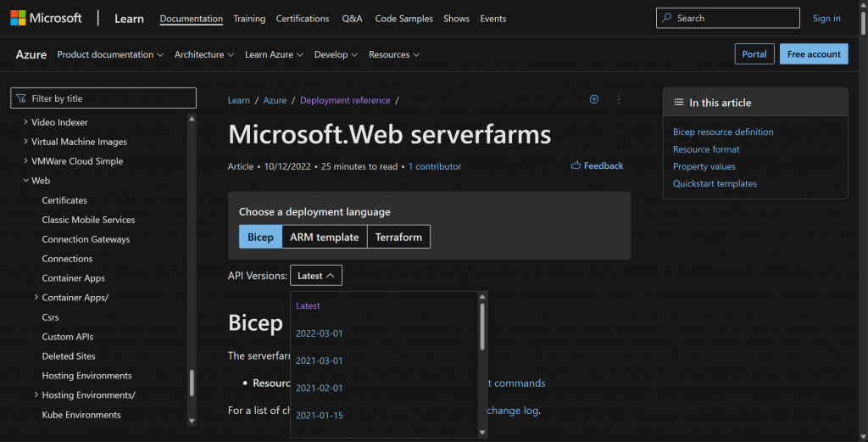Switch deployment language to ARM template
868x442 pixels.
(x=325, y=237)
